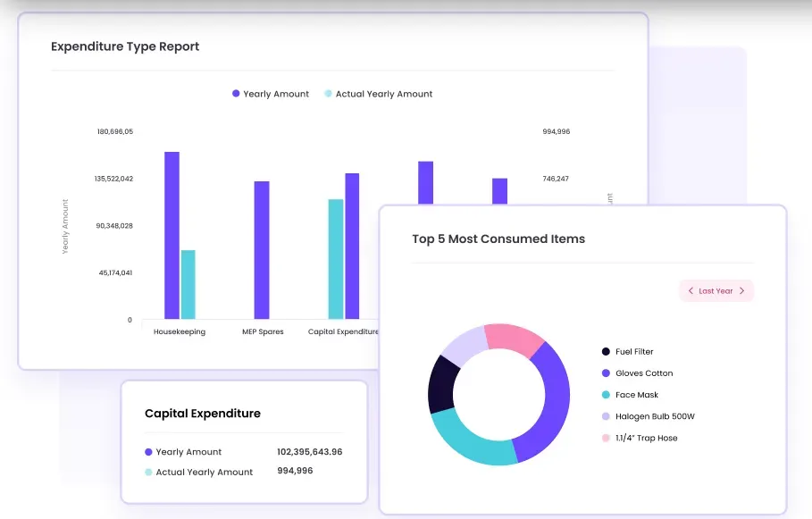Select the Gloves Cotton legend dot
This screenshot has height=519, width=812.
pyautogui.click(x=607, y=373)
